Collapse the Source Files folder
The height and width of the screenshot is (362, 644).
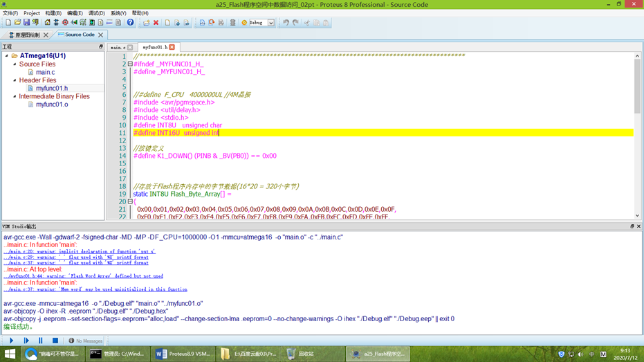(x=15, y=64)
